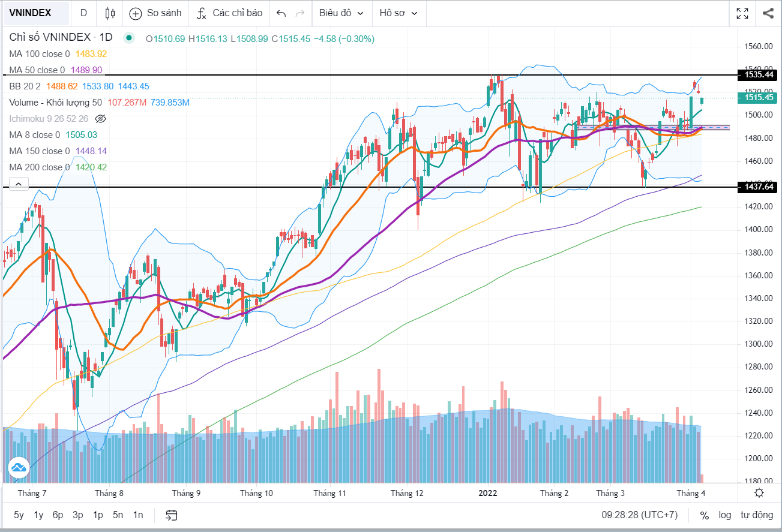This screenshot has height=532, width=782.
Task: Open 'Các chỉ báo' indicators menu
Action: pyautogui.click(x=230, y=13)
